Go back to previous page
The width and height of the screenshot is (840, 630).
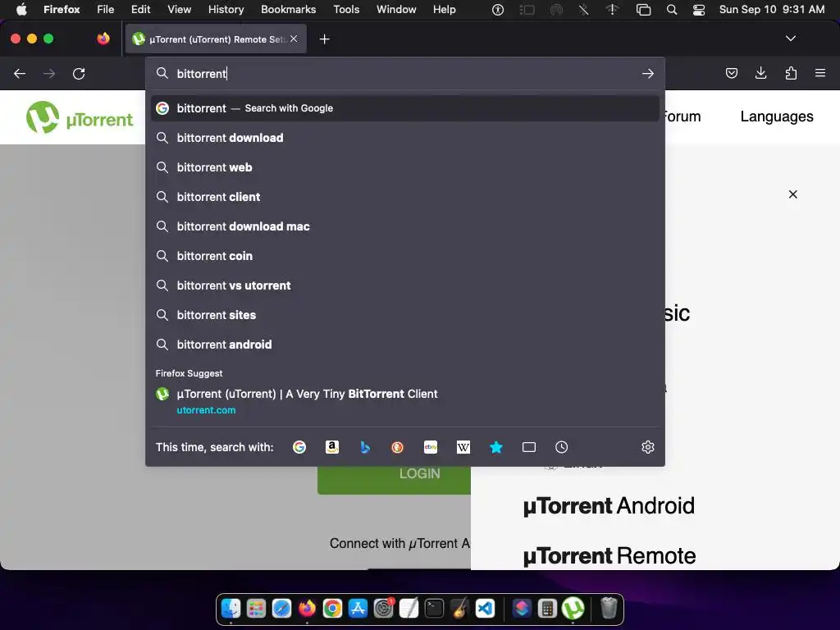click(x=20, y=73)
